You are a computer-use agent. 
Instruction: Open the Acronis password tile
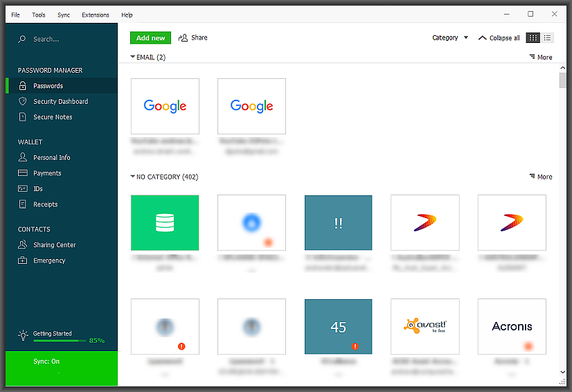click(512, 327)
